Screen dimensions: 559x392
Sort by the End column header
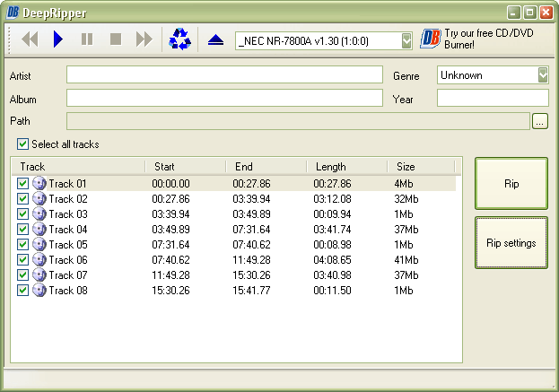click(x=266, y=167)
